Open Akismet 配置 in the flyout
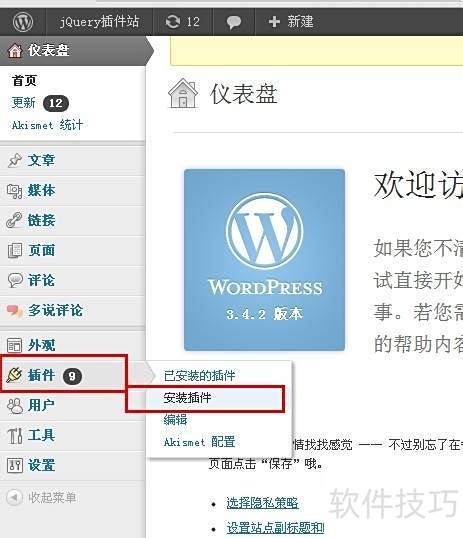Image resolution: width=463 pixels, height=538 pixels. (x=199, y=442)
